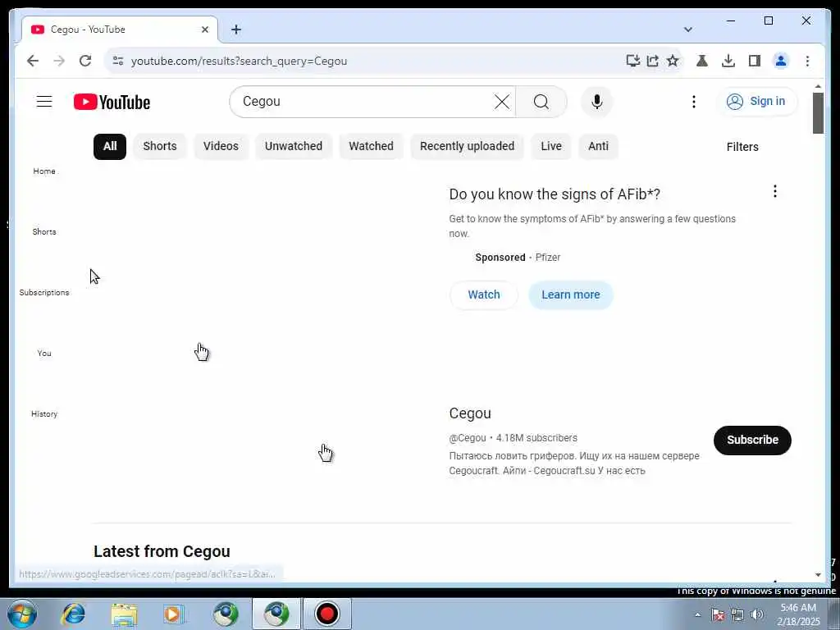The image size is (840, 630).
Task: Clear the search query with the X
Action: tap(502, 101)
